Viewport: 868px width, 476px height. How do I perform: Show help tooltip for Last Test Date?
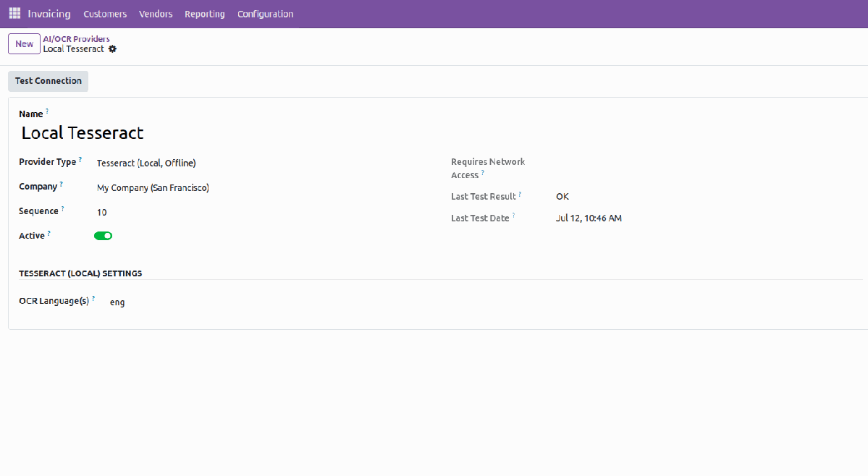pos(514,216)
